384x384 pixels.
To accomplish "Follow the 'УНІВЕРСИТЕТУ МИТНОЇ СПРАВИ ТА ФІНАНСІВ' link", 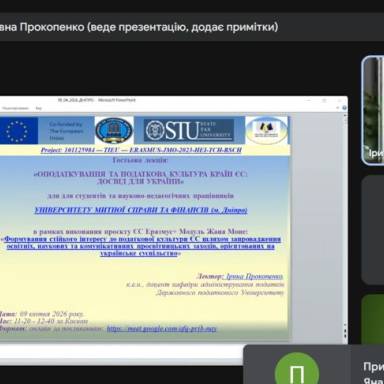I will [x=141, y=210].
